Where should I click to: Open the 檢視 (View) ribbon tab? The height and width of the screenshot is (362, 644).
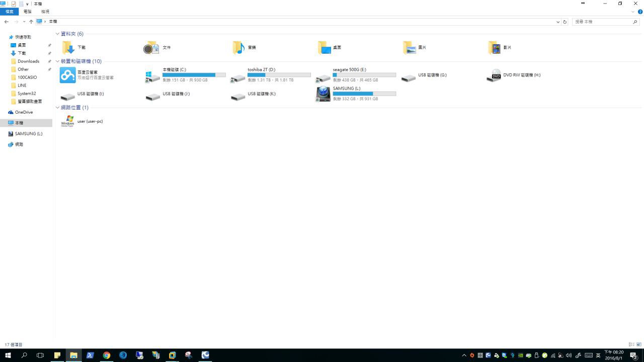[45, 12]
